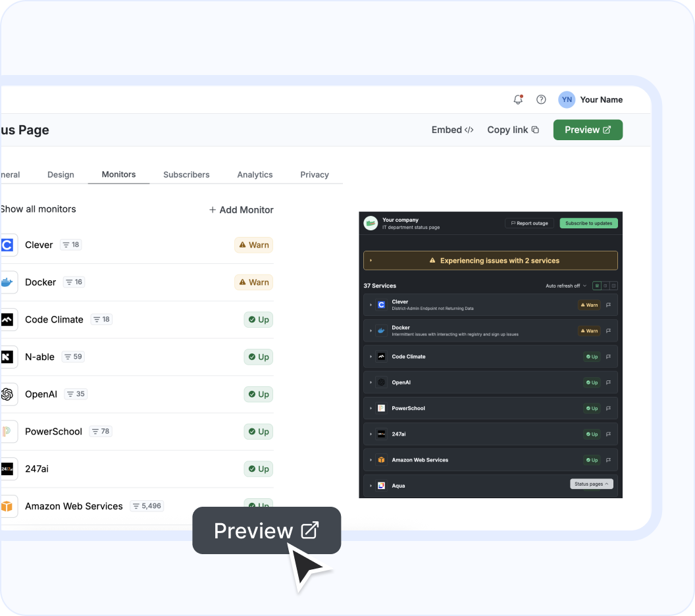Open help using the question mark icon
The height and width of the screenshot is (616, 695).
click(541, 99)
